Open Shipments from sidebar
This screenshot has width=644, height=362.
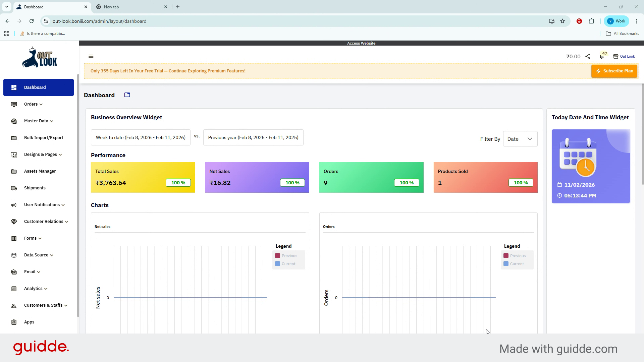pyautogui.click(x=35, y=188)
